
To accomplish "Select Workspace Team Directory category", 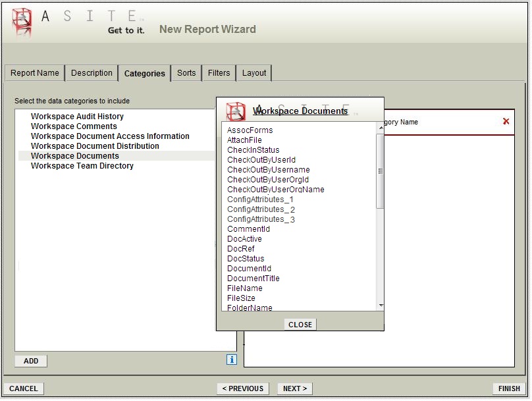I will coord(82,165).
